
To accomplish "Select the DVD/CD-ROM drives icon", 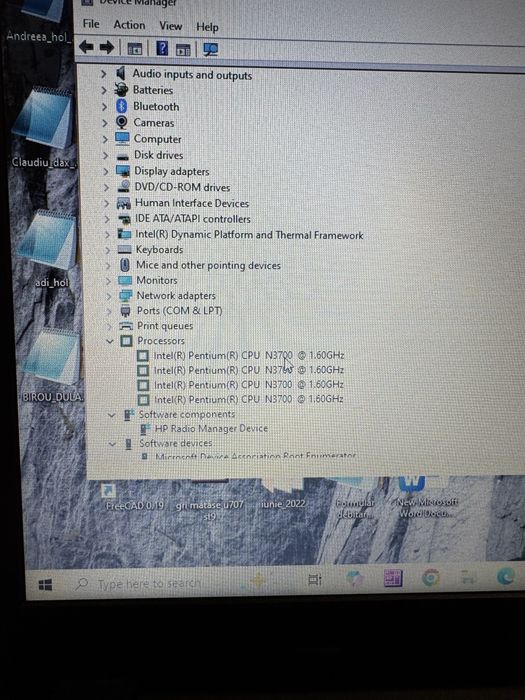I will [123, 187].
